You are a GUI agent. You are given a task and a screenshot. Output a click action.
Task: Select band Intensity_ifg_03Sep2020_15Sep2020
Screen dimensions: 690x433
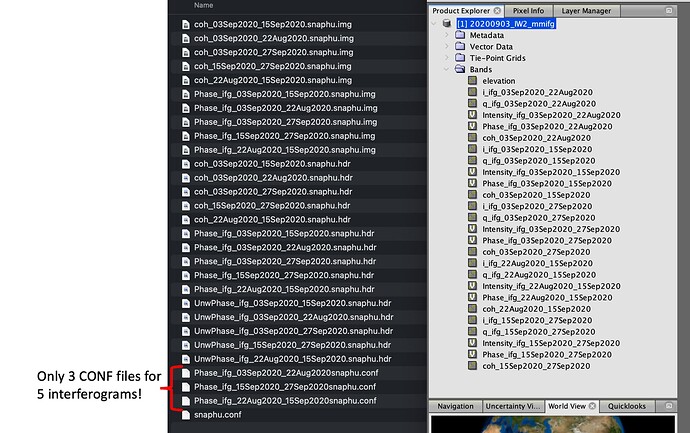tap(551, 172)
